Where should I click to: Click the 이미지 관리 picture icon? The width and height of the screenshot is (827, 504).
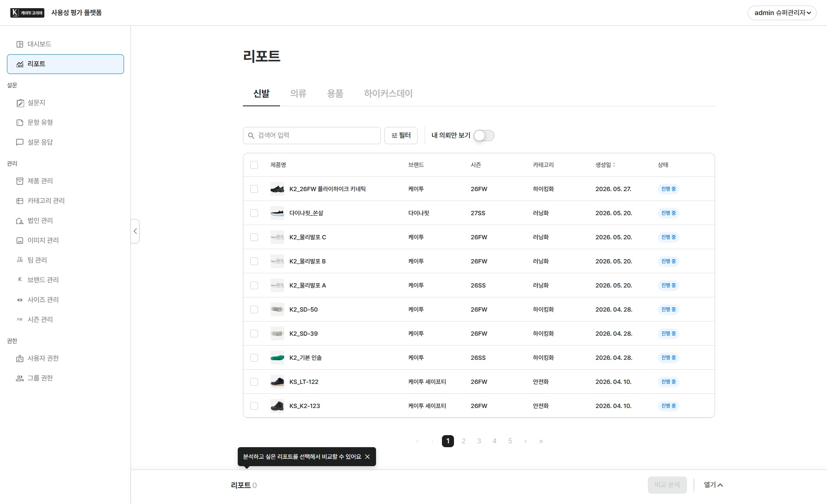(x=20, y=241)
